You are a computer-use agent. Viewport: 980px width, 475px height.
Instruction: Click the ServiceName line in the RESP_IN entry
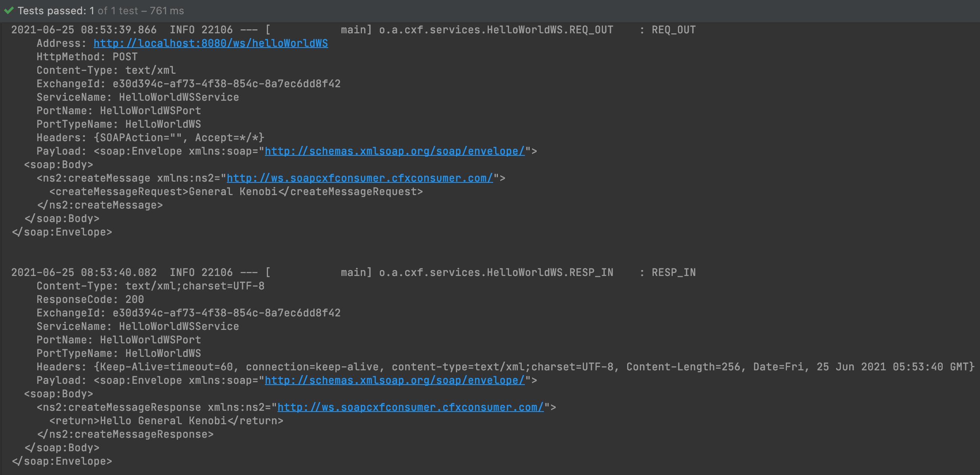[x=138, y=326]
